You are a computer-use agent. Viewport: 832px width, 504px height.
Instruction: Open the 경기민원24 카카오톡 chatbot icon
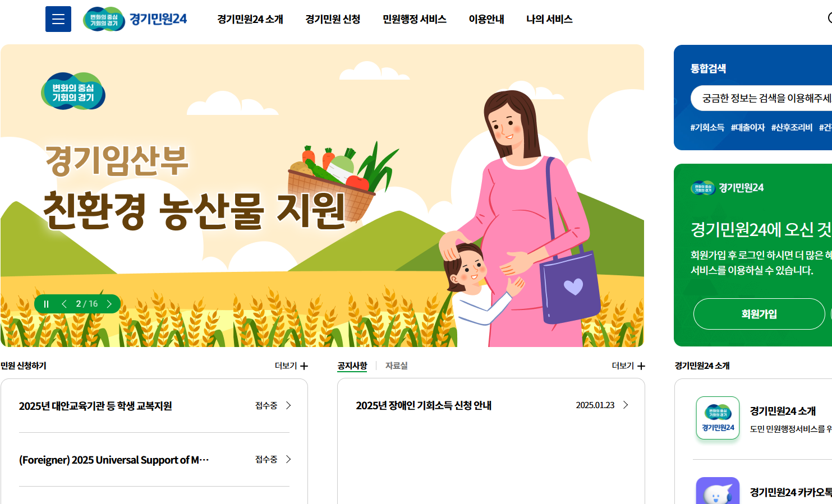(718, 491)
